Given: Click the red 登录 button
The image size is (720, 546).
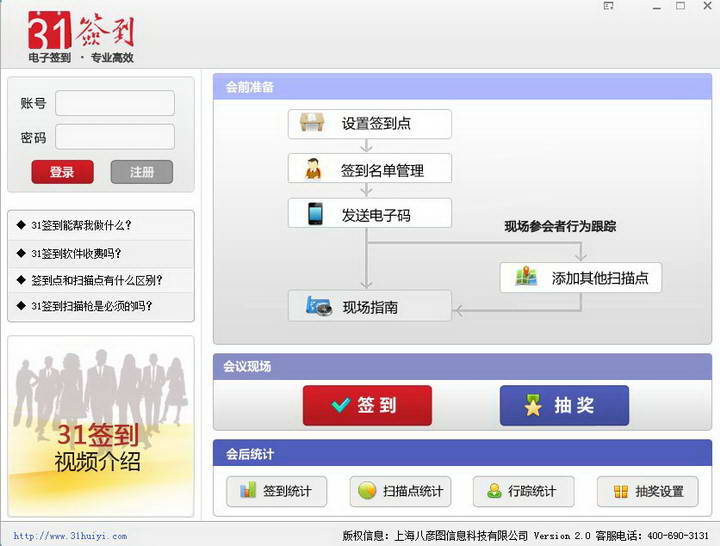Looking at the screenshot, I should click(x=62, y=172).
